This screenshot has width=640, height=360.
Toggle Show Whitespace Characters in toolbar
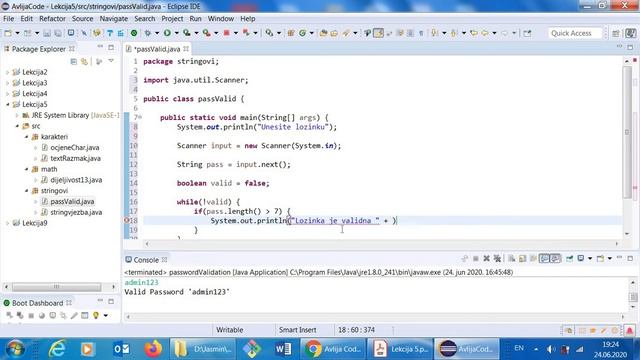[x=421, y=33]
